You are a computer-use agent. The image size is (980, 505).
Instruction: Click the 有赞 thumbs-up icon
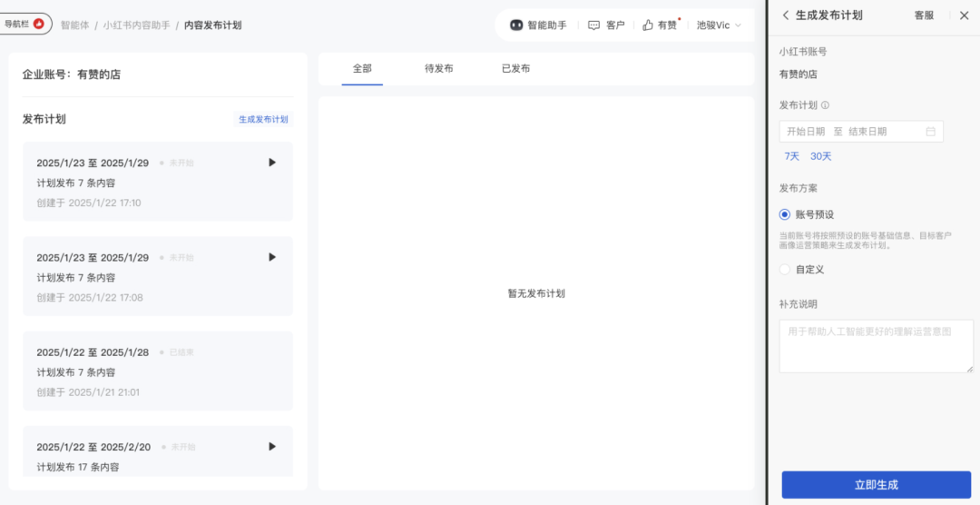pos(648,25)
